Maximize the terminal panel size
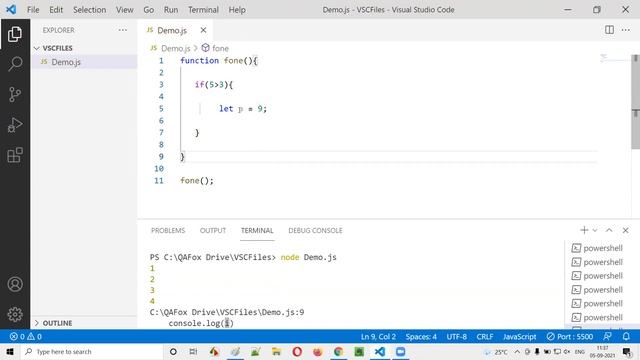The image size is (640, 360). 609,230
